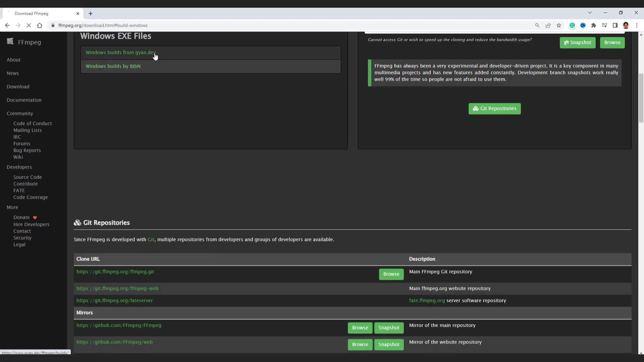
Task: Expand the tab search chevron
Action: [x=590, y=13]
